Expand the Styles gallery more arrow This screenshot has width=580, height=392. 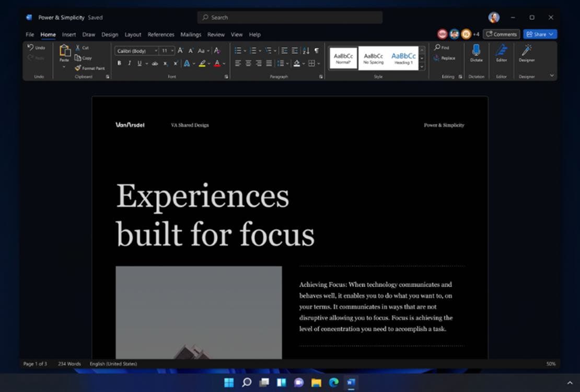tap(422, 66)
